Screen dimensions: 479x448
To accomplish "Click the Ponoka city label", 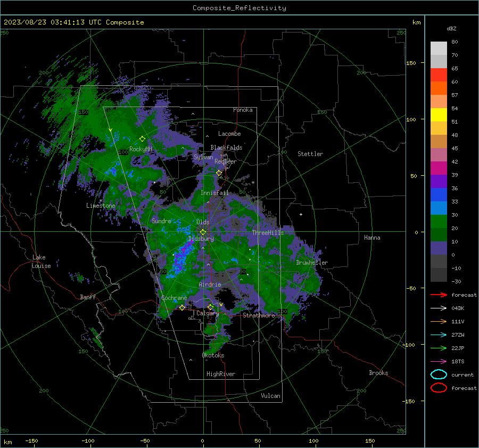I will 243,110.
